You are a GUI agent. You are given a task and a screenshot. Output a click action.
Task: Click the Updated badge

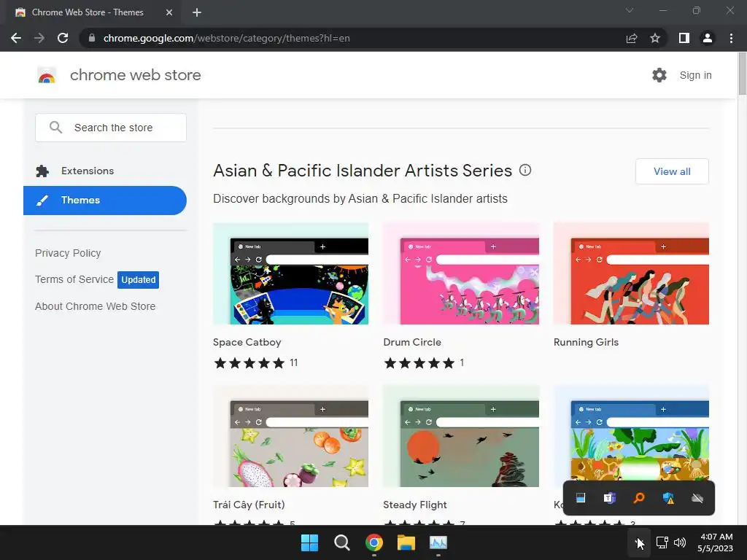click(x=138, y=279)
